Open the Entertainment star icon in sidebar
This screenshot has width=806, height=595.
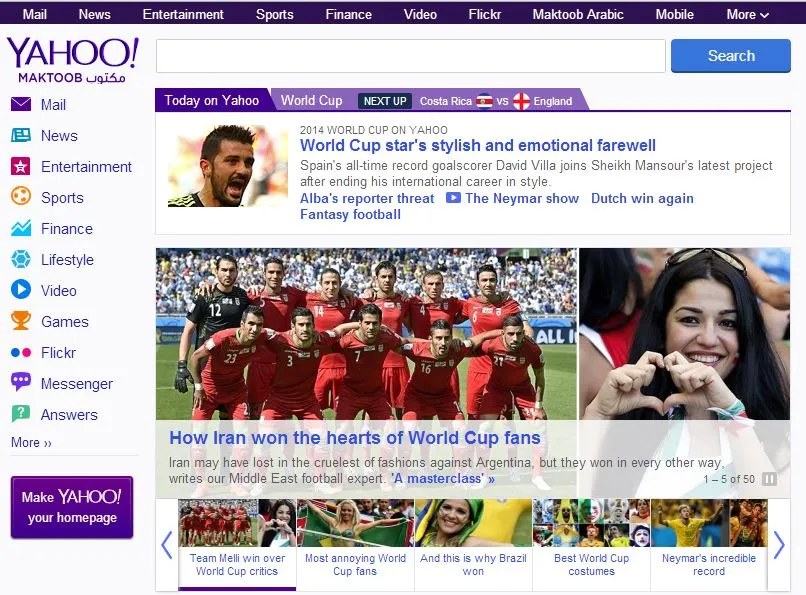[x=21, y=166]
